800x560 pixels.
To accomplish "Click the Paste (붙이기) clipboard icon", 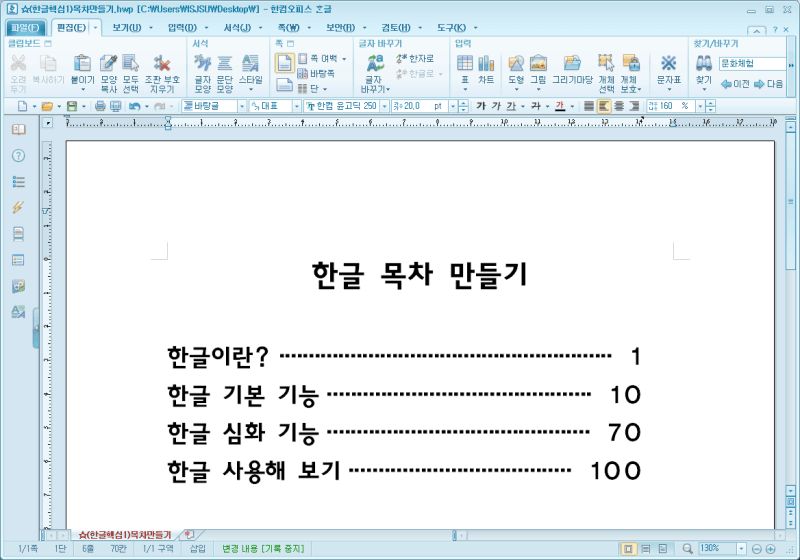I will 82,63.
